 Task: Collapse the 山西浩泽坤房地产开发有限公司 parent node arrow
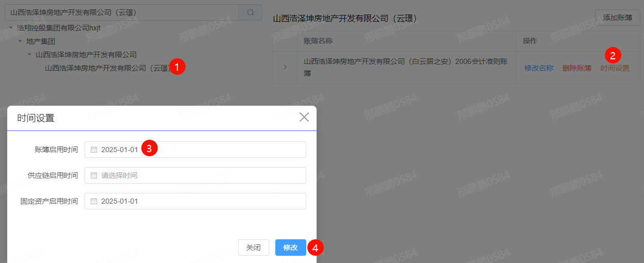pyautogui.click(x=29, y=55)
